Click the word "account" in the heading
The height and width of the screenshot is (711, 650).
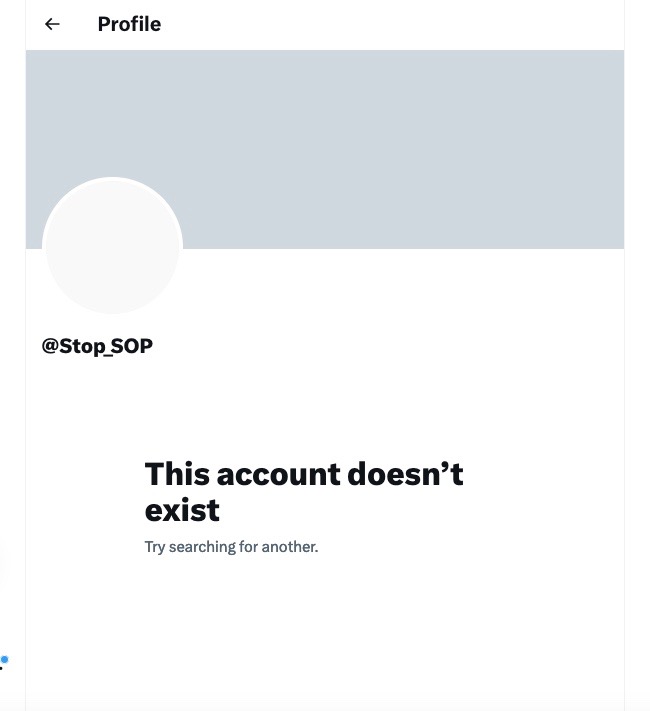278,473
